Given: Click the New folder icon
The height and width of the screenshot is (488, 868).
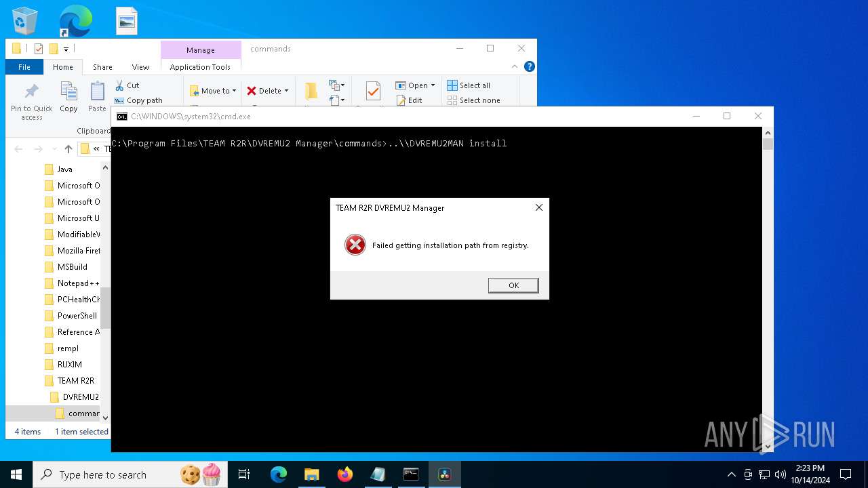Looking at the screenshot, I should pos(311,92).
